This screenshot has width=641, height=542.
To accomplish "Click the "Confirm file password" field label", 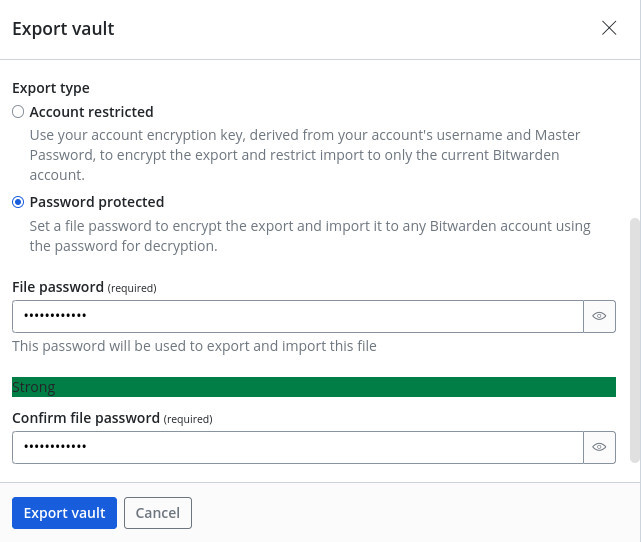I will [x=86, y=418].
